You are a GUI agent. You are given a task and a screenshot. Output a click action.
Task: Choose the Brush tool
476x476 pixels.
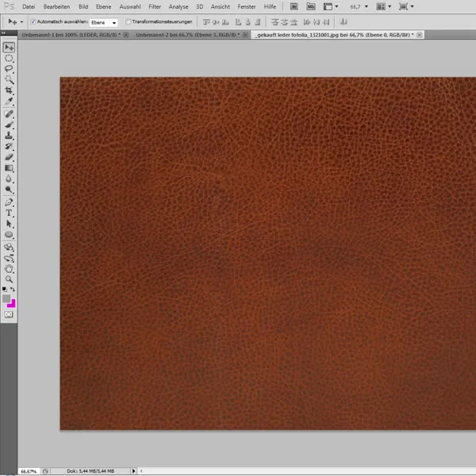[x=10, y=125]
